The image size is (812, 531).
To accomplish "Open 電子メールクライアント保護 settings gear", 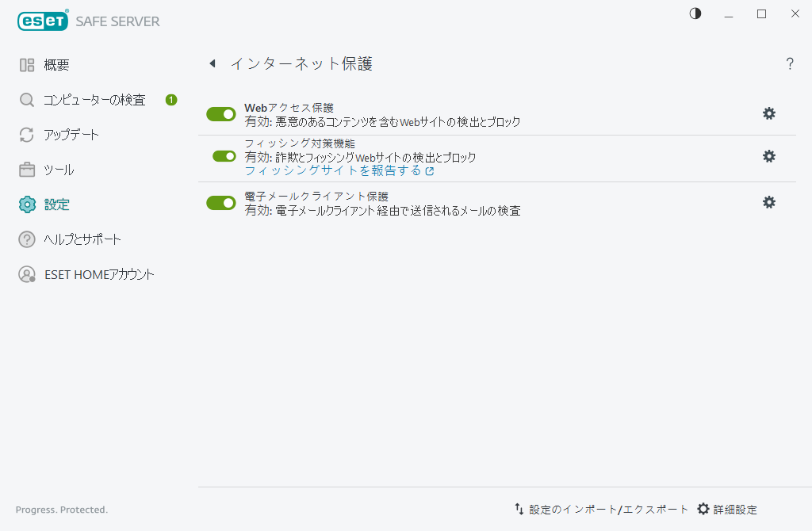I will pos(768,202).
